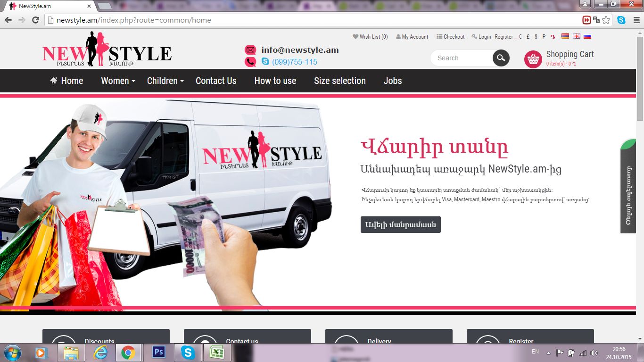Click the email envelope icon
This screenshot has height=362, width=644.
250,49
